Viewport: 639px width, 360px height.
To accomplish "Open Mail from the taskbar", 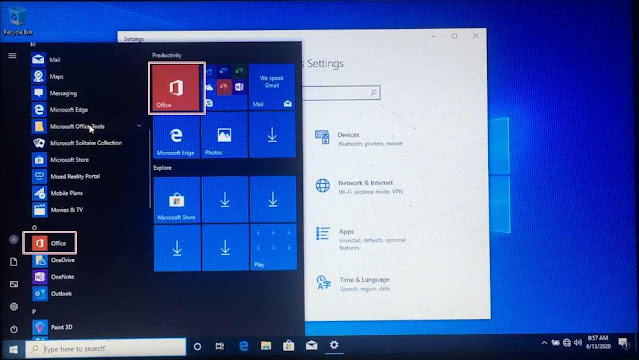I will point(311,346).
